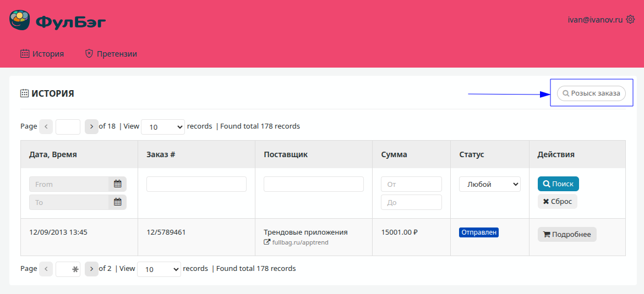Open account settings gear icon
The height and width of the screenshot is (294, 644).
tap(631, 19)
